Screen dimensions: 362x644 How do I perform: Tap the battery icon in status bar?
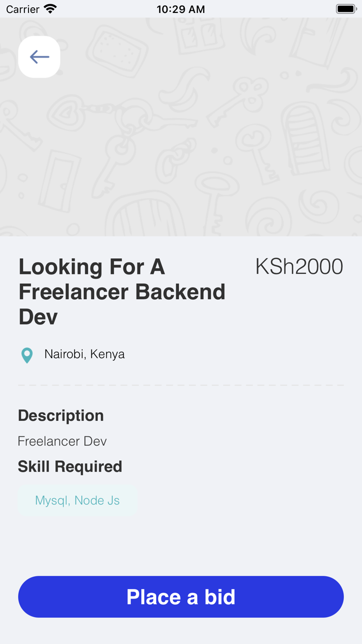click(x=346, y=9)
